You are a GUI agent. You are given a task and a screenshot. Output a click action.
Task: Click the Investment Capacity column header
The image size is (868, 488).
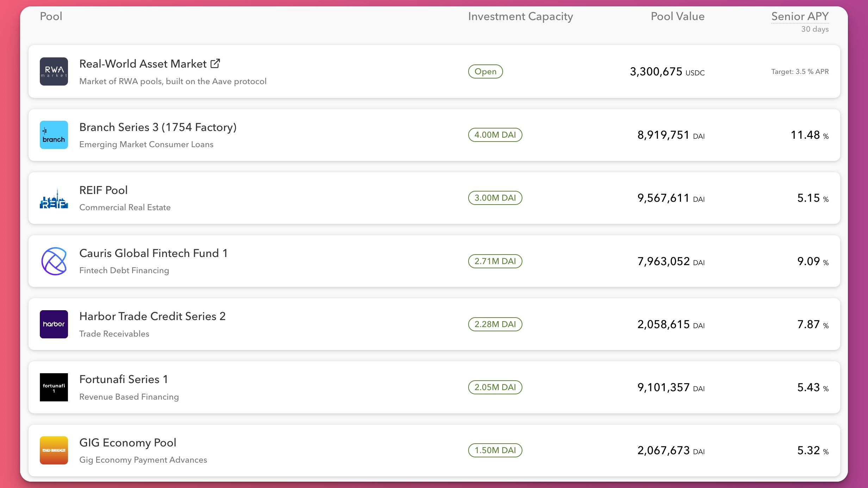point(520,17)
